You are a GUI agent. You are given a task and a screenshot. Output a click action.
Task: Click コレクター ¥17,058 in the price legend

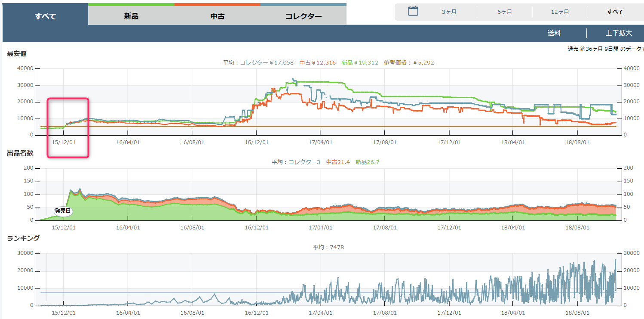tap(267, 63)
